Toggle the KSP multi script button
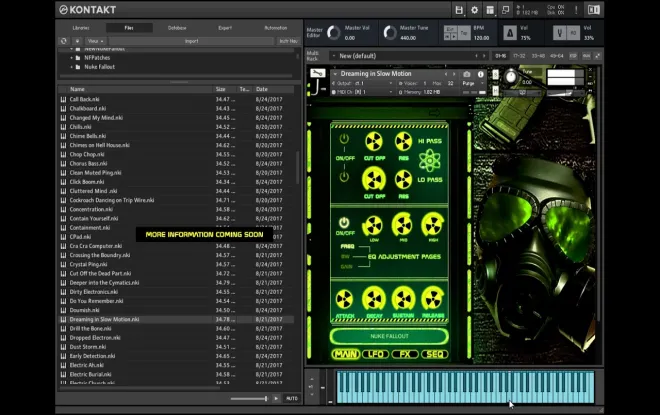 (573, 56)
